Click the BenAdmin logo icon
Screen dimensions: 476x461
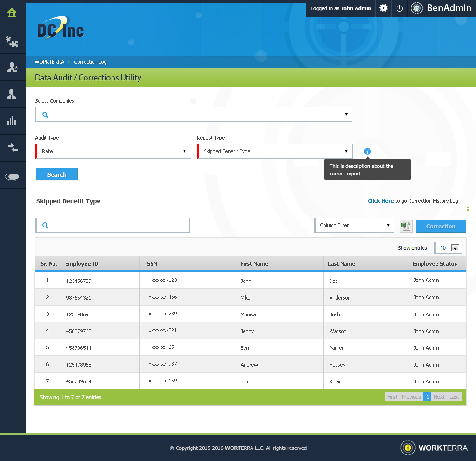pyautogui.click(x=417, y=8)
